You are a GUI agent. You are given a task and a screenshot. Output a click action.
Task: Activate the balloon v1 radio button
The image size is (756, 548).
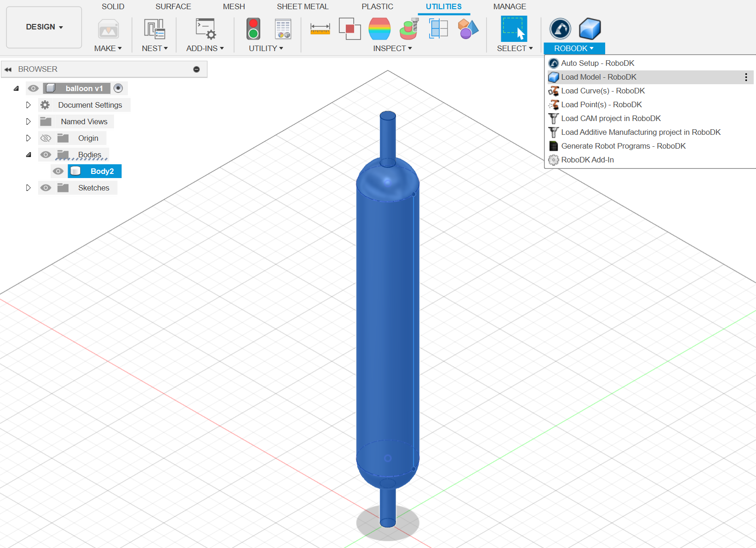[118, 88]
